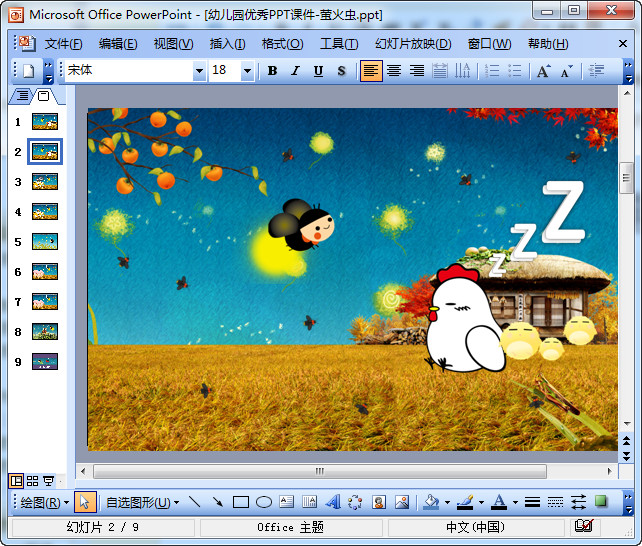Toggle Underline formatting
Image resolution: width=642 pixels, height=546 pixels.
click(x=318, y=71)
